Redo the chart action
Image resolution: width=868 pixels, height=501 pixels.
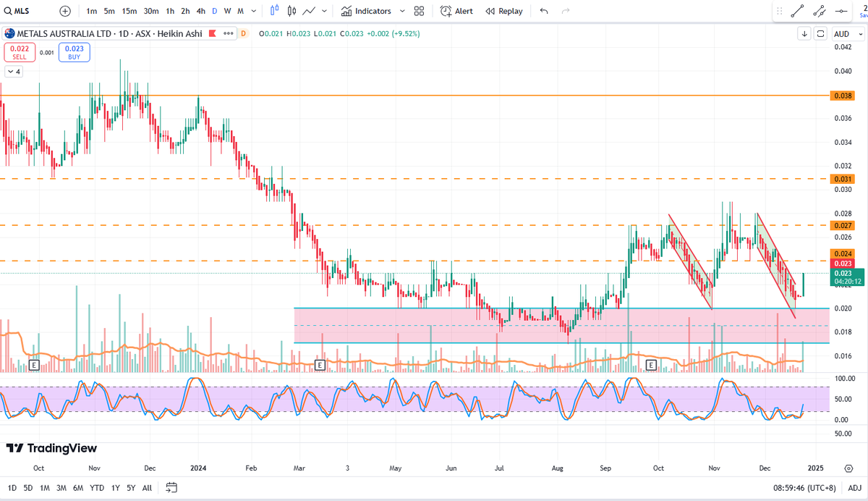tap(566, 11)
